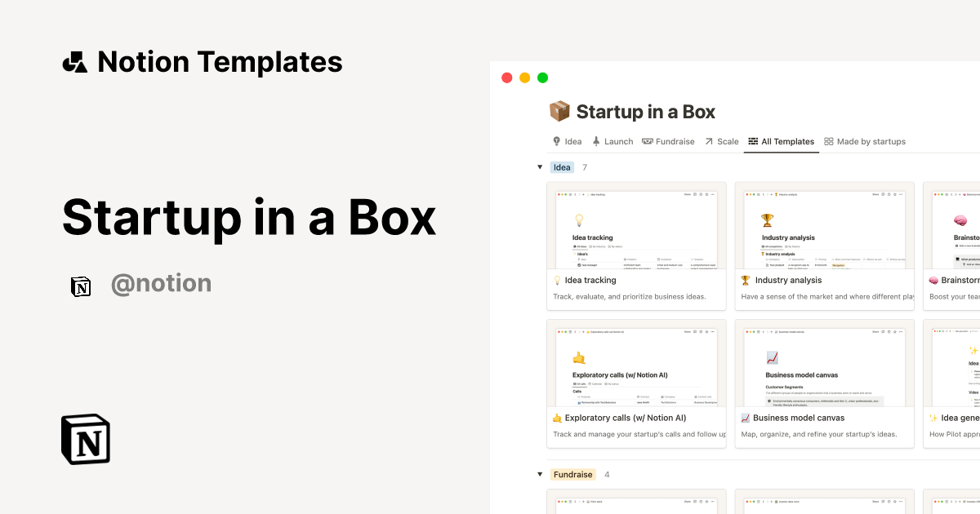Select the Exploratory calls (w/ Notion AI) card
The height and width of the screenshot is (514, 980).
click(636, 383)
